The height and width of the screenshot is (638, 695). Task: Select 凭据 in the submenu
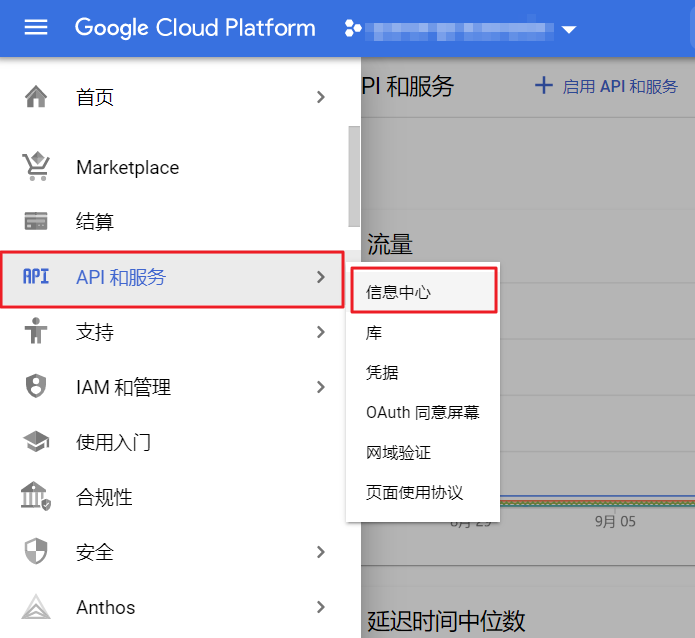point(382,372)
